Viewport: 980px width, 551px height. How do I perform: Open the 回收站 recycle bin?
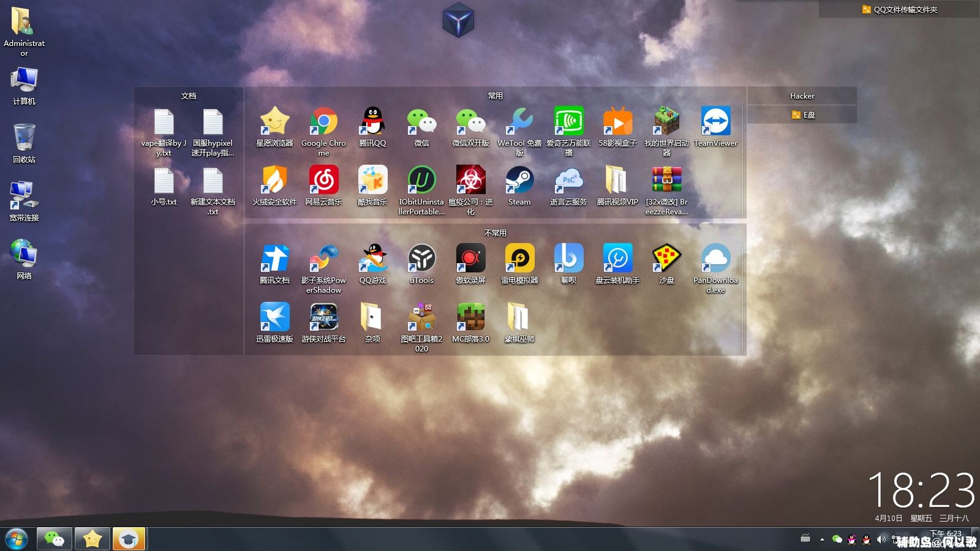click(x=24, y=143)
